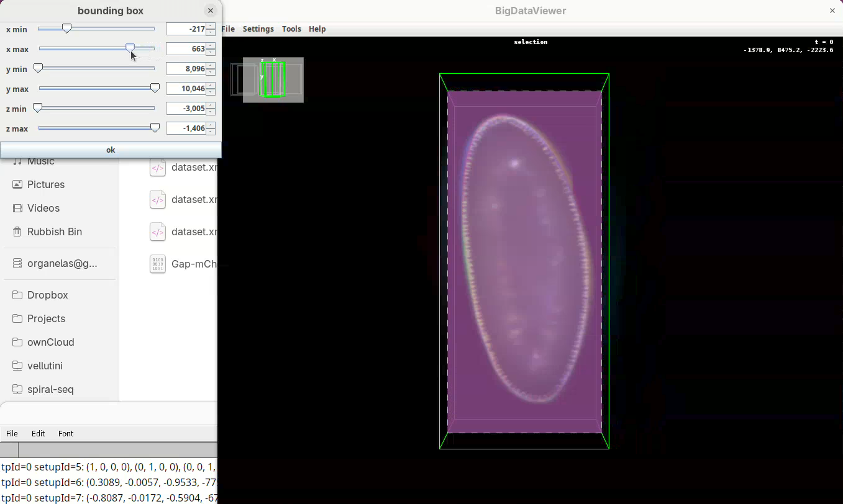
Task: Open the Help menu in BigDataViewer
Action: point(317,29)
